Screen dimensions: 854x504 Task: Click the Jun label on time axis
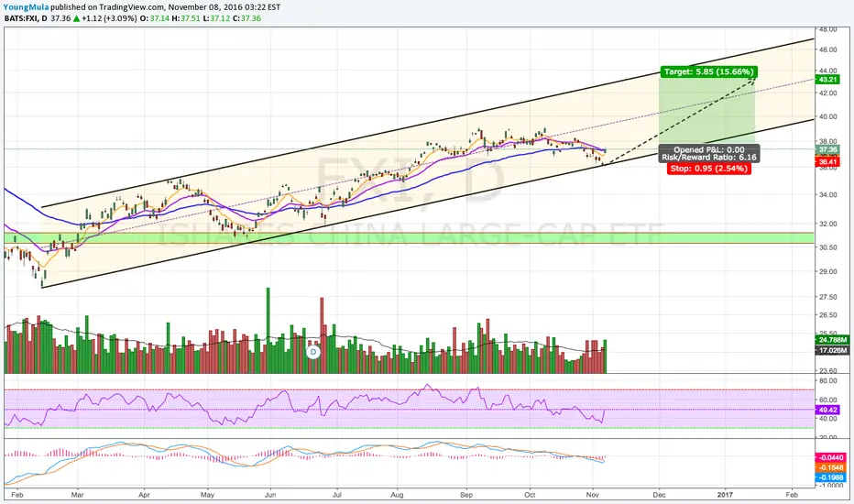click(x=270, y=495)
